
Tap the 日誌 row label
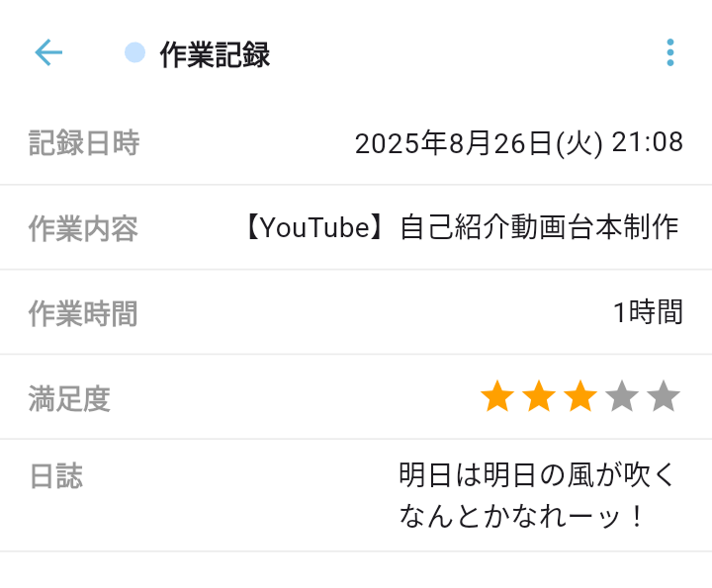[x=55, y=476]
